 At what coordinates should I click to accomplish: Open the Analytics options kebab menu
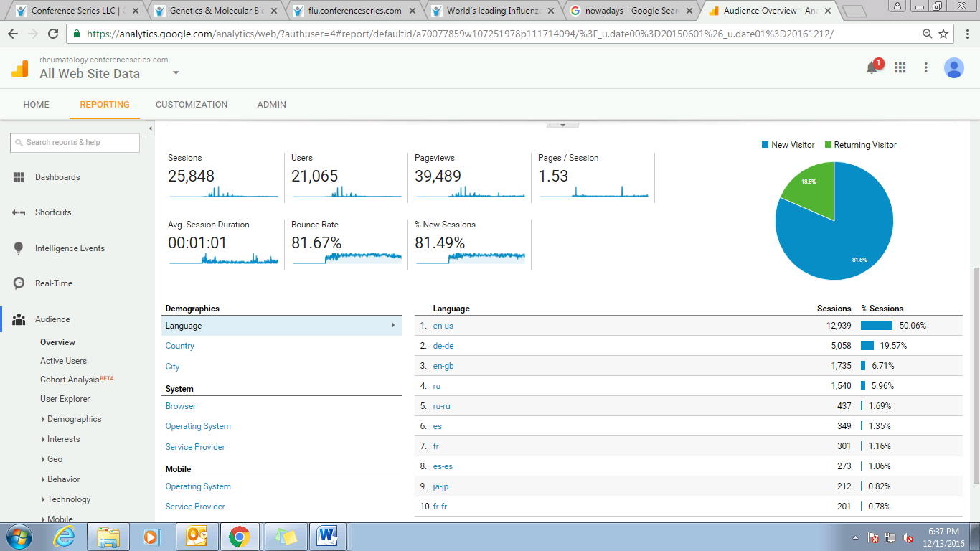click(926, 67)
